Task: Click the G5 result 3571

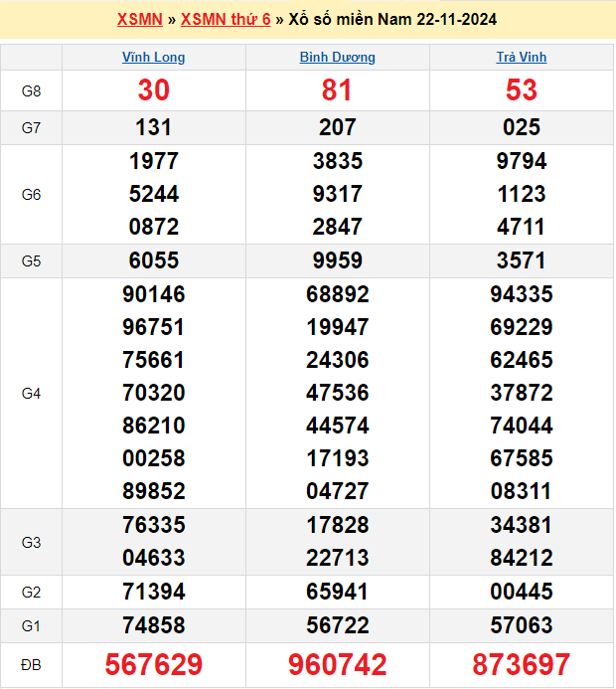Action: click(x=521, y=260)
